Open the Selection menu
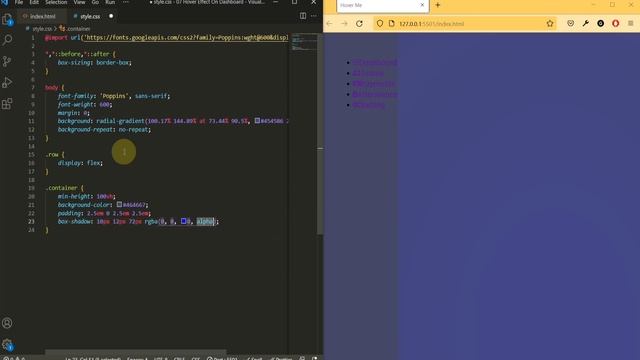640x360 pixels. tap(56, 2)
